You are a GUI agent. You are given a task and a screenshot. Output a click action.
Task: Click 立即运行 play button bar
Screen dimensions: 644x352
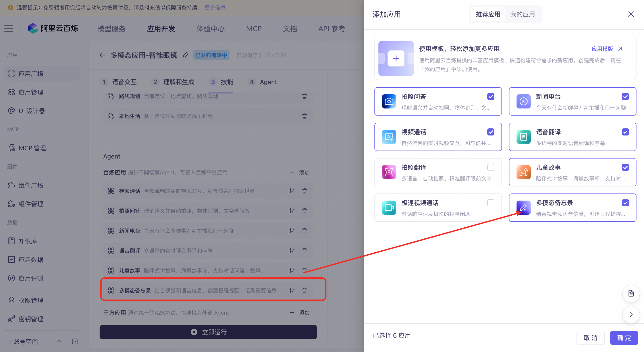click(x=208, y=332)
